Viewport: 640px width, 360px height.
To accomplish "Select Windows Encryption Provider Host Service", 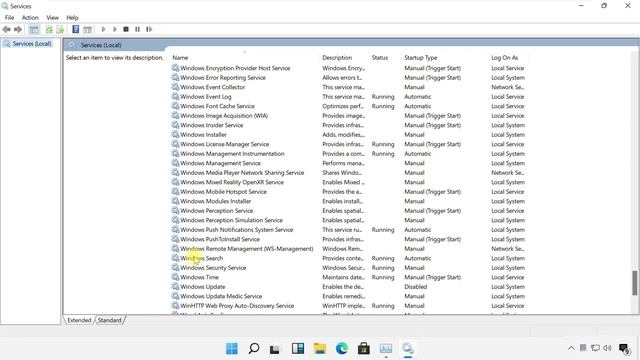I will (x=235, y=68).
